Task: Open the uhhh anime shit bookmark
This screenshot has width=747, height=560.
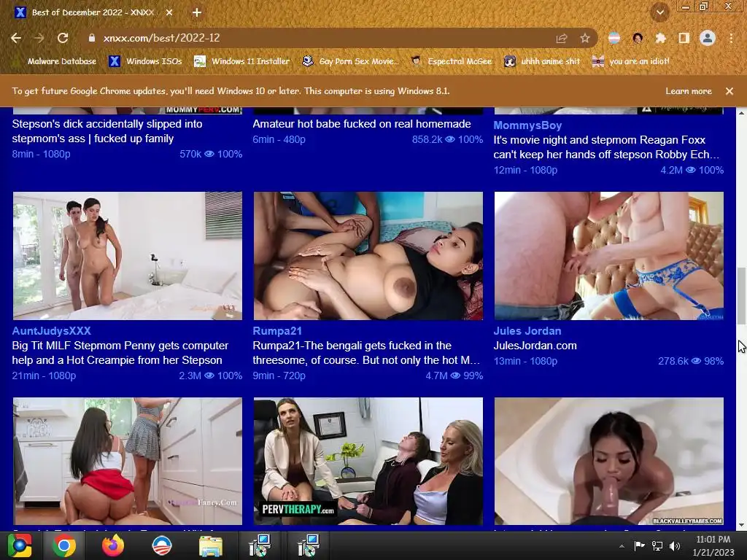Action: 542,61
